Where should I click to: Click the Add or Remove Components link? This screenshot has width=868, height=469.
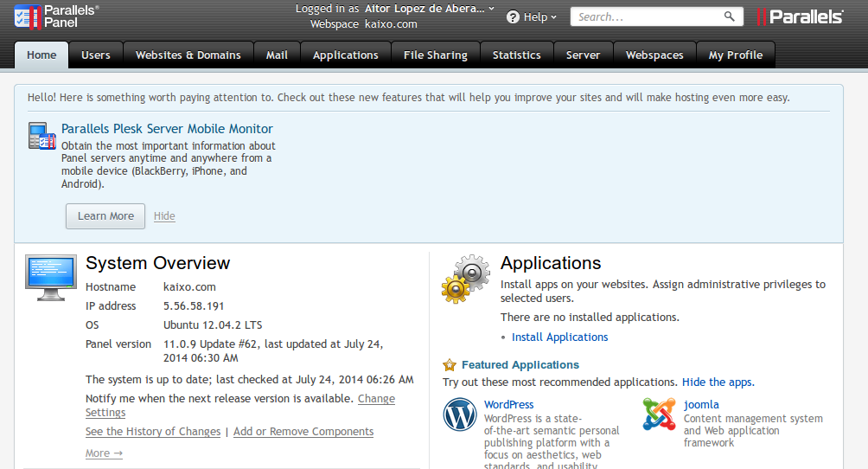click(x=303, y=432)
